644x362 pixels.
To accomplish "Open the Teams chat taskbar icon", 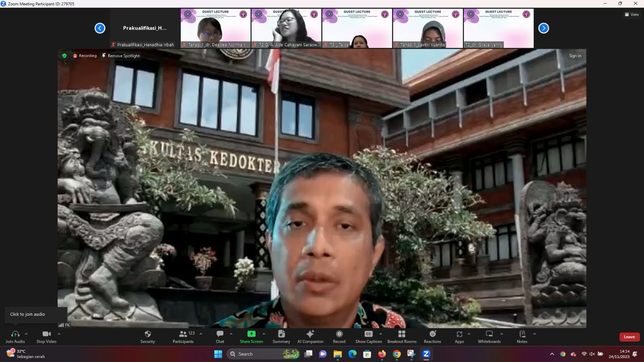I will click(x=323, y=354).
